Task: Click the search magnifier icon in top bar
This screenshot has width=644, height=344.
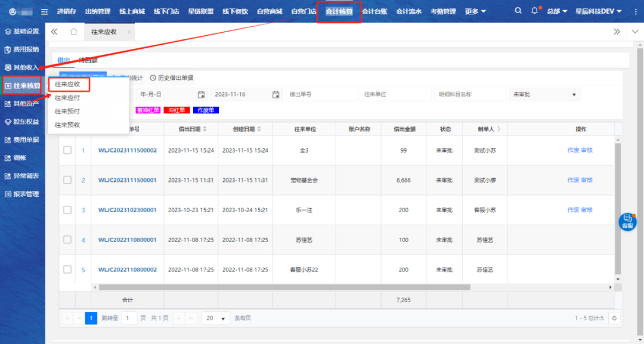Action: coord(518,11)
